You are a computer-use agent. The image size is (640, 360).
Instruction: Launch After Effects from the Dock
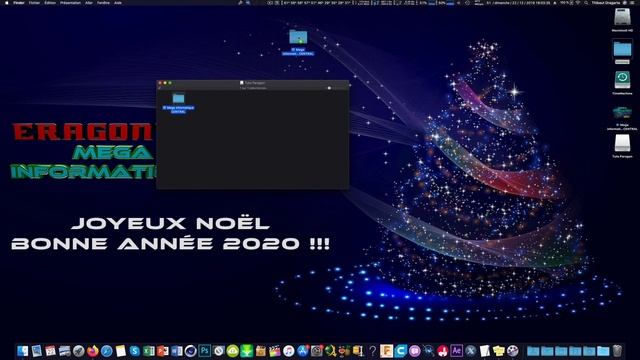tap(456, 351)
